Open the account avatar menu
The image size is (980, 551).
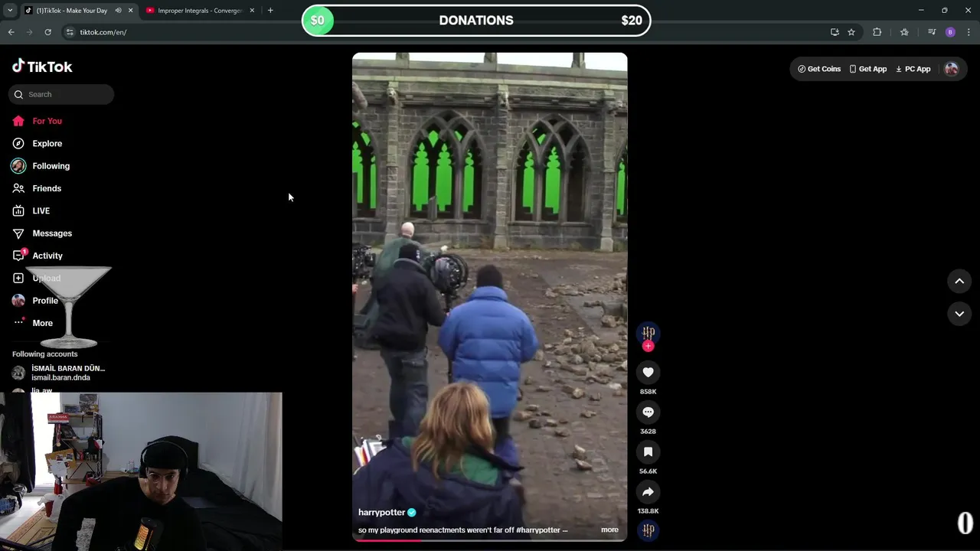tap(952, 69)
